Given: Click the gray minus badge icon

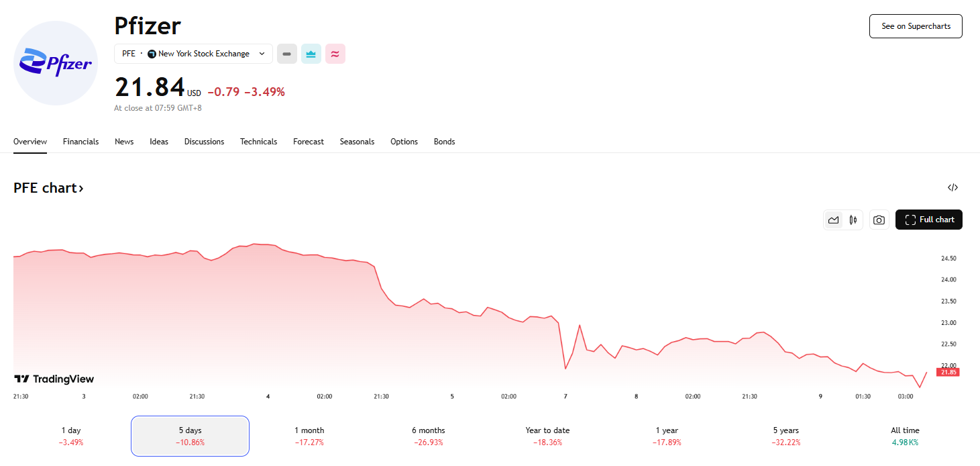Looking at the screenshot, I should pos(287,54).
